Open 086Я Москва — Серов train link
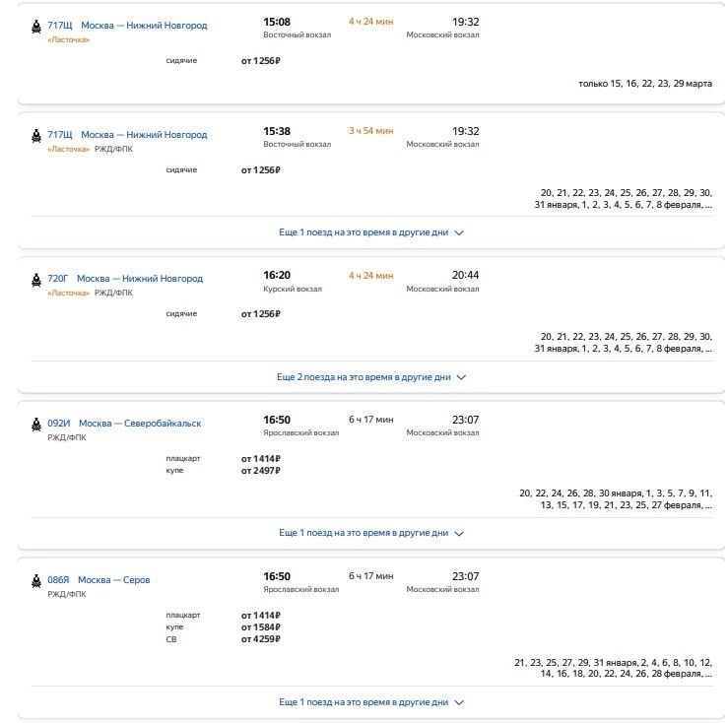Screen dimensions: 728x723 113,580
